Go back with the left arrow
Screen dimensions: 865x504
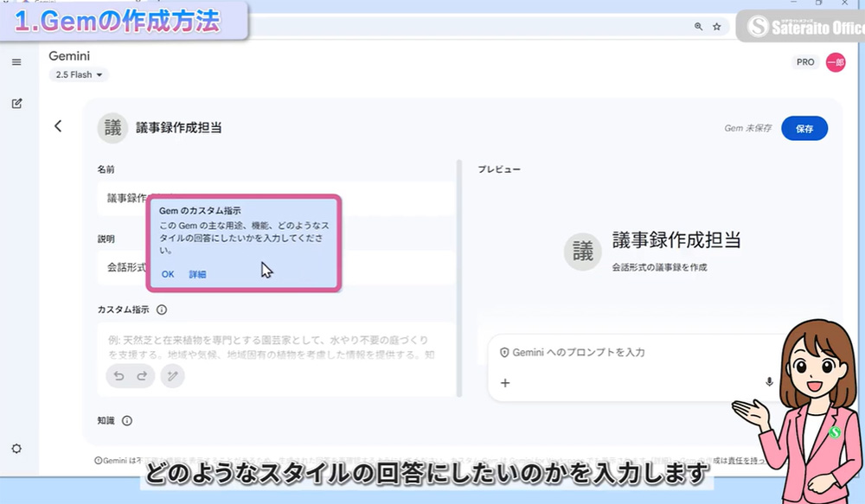pyautogui.click(x=58, y=126)
